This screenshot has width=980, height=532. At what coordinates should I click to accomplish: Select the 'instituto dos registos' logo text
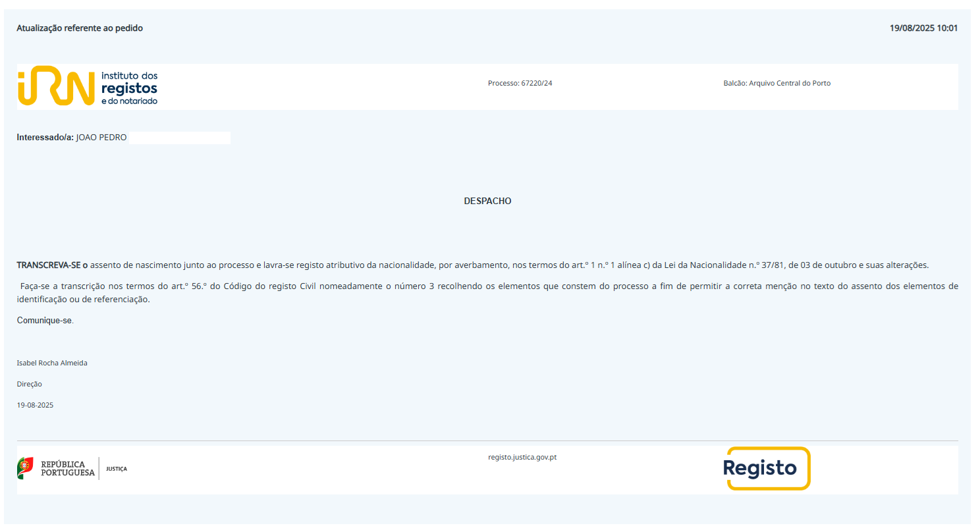click(129, 88)
